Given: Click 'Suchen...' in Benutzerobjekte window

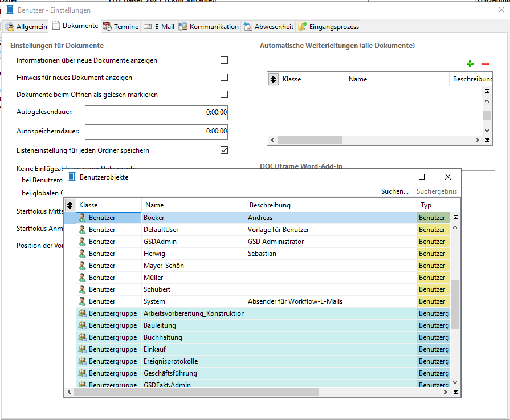Looking at the screenshot, I should 394,191.
